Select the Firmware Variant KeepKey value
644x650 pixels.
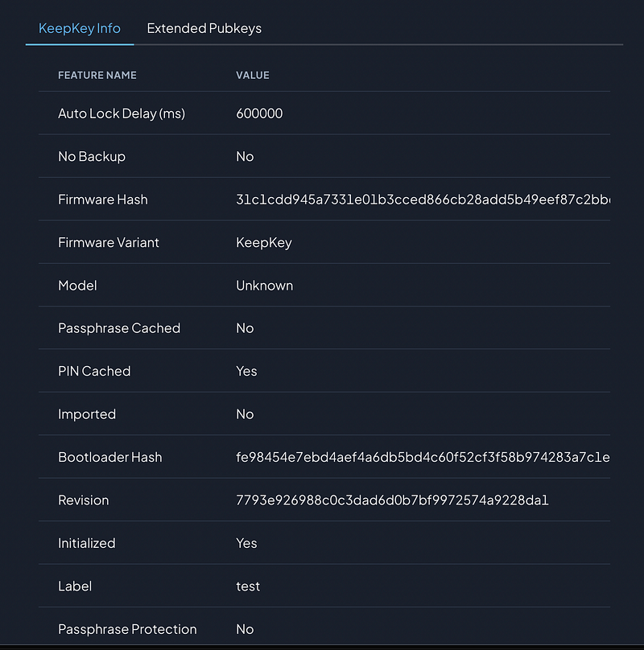point(263,242)
